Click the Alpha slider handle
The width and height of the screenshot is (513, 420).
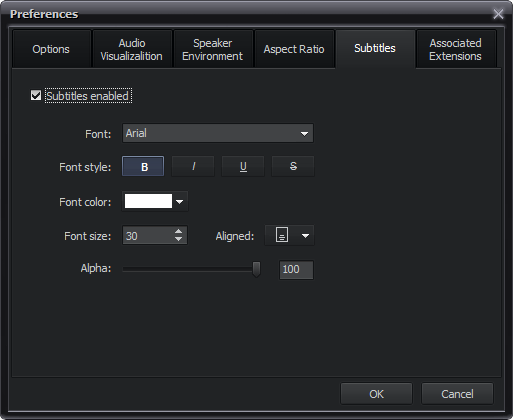256,269
